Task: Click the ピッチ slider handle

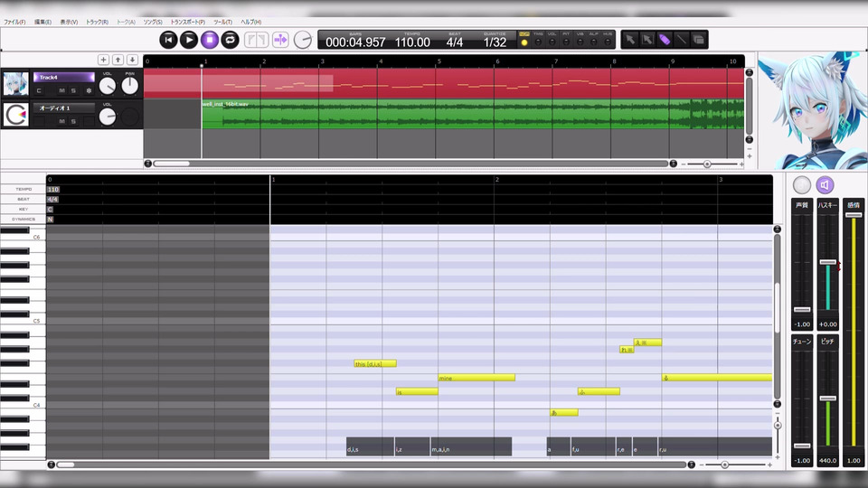Action: (x=827, y=399)
